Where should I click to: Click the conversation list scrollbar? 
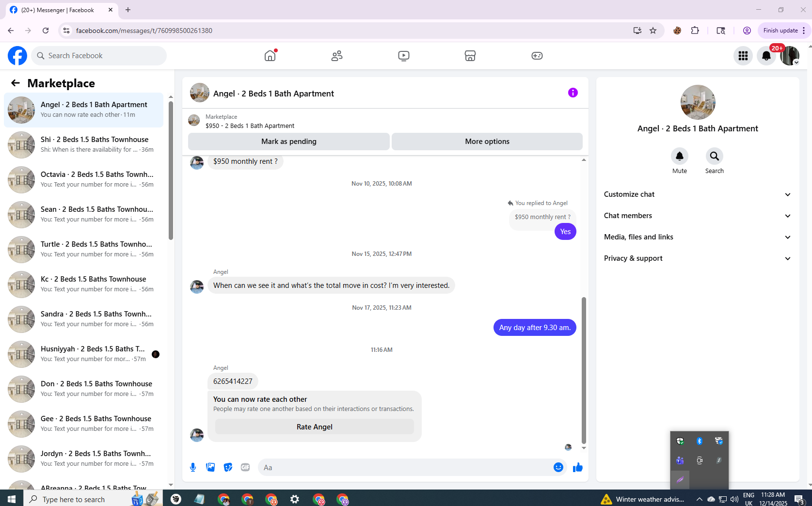pyautogui.click(x=171, y=170)
